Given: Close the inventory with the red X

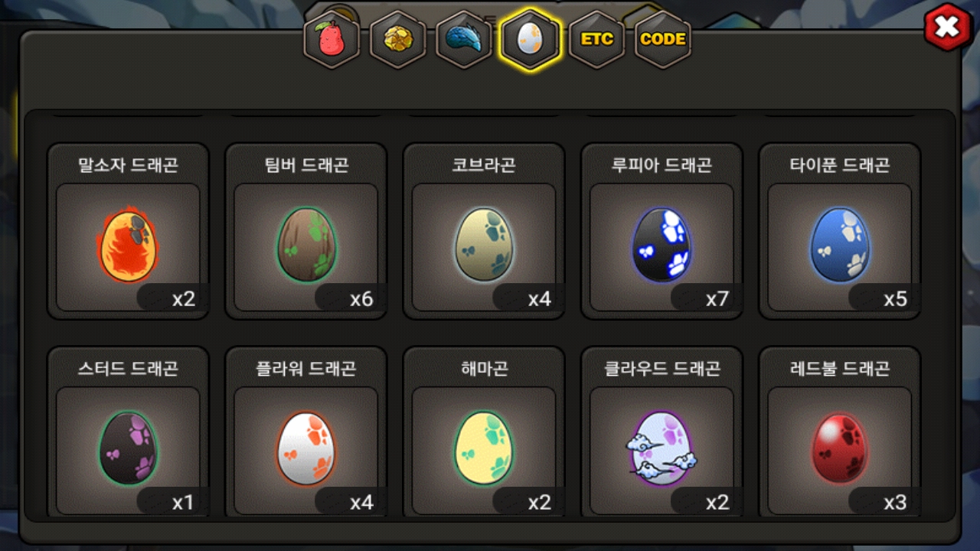Looking at the screenshot, I should pos(947,28).
